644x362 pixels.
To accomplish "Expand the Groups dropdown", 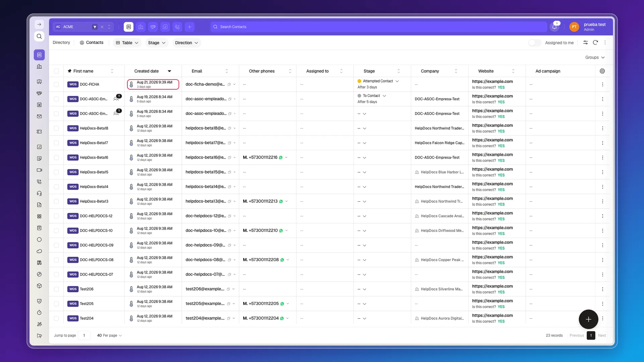I will click(x=595, y=57).
